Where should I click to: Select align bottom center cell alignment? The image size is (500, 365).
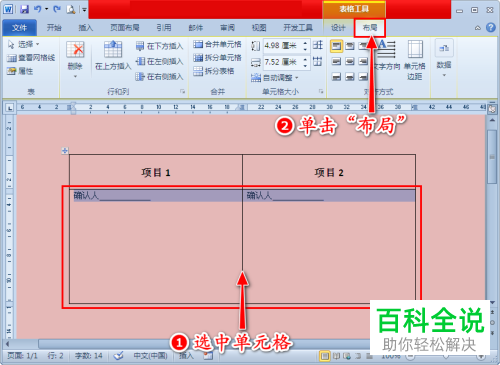(x=350, y=77)
